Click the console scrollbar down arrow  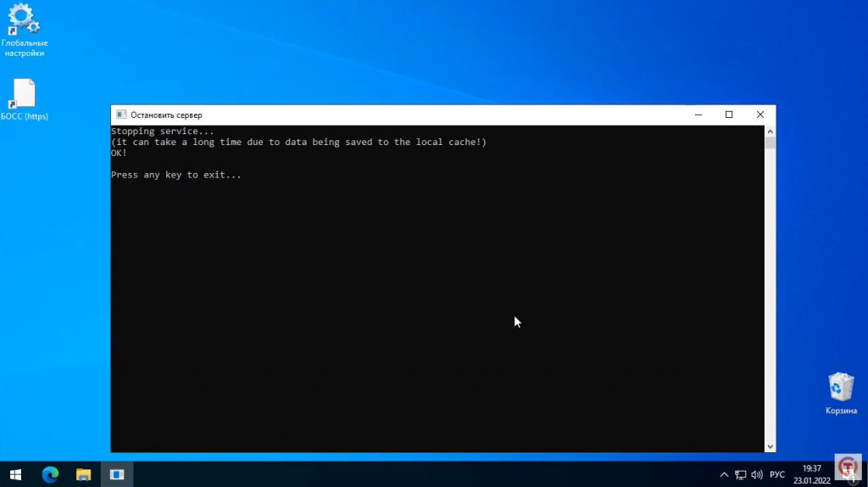coord(770,446)
